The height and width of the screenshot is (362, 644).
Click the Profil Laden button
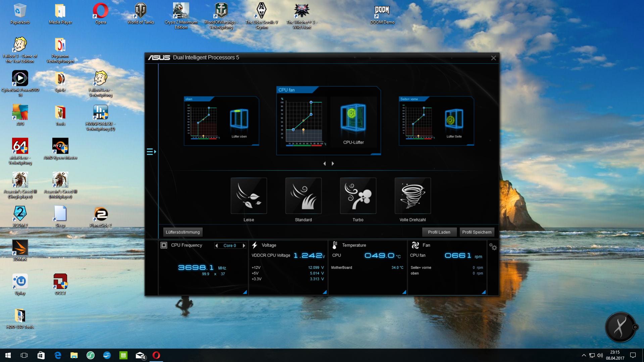[439, 232]
